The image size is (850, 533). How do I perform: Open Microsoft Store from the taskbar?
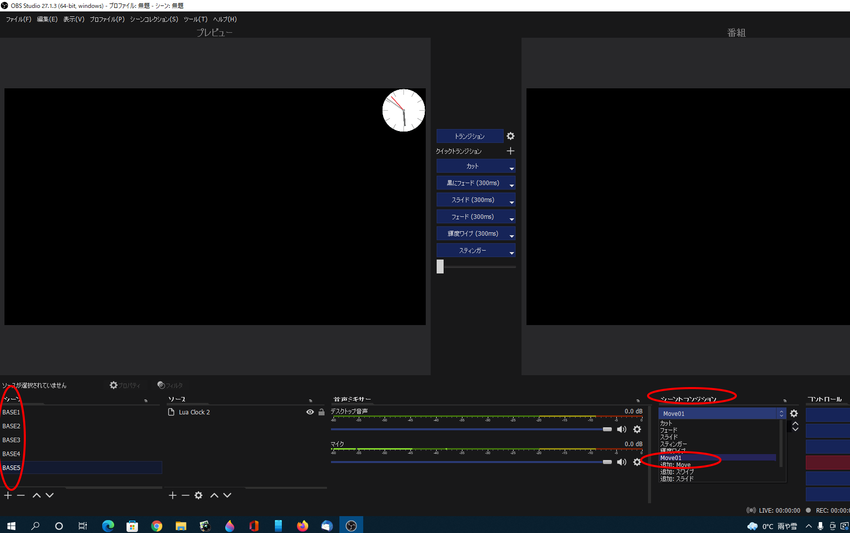coord(132,525)
